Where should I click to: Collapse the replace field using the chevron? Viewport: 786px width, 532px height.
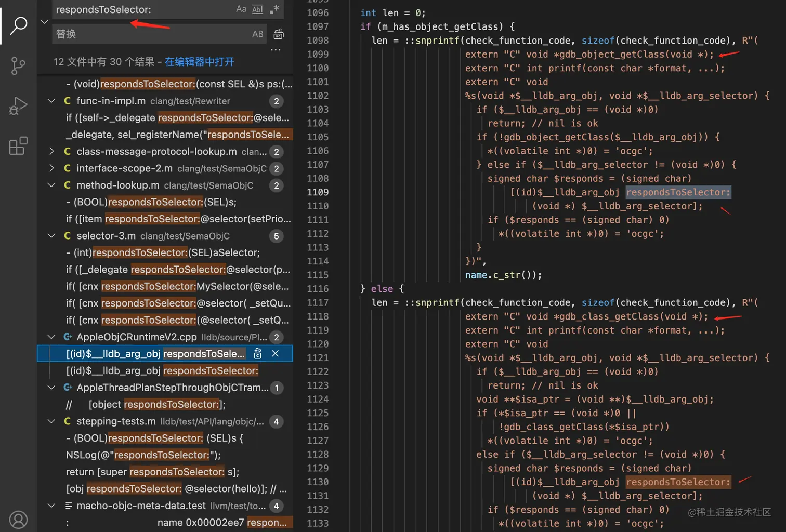[x=44, y=22]
